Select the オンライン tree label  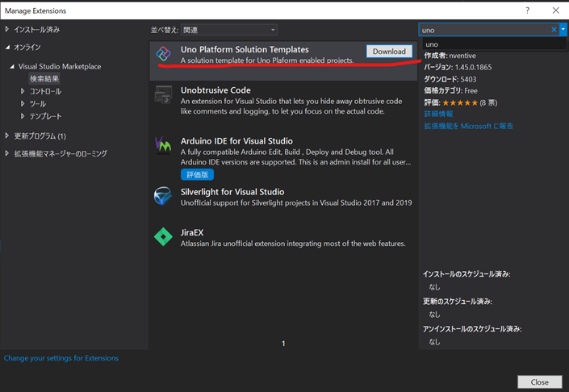coord(27,47)
